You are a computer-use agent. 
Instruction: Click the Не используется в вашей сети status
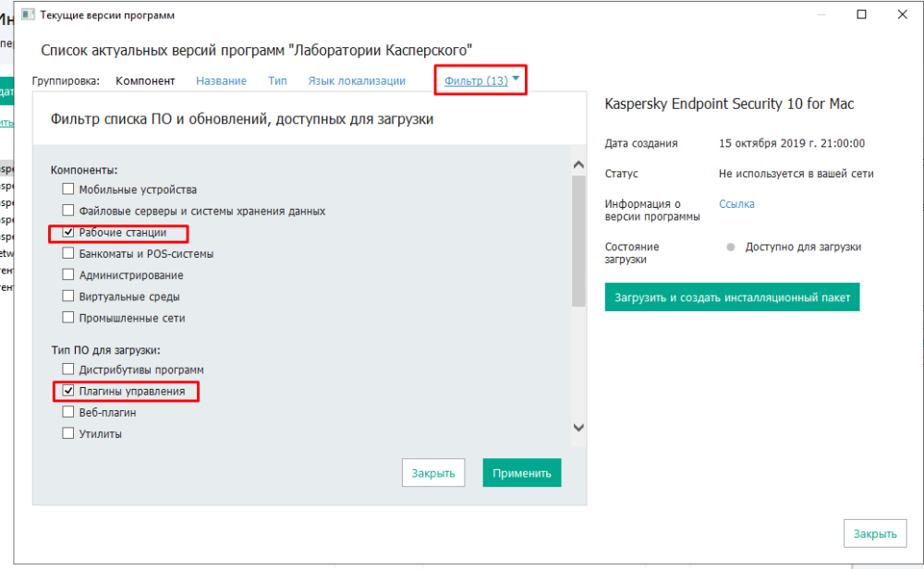click(796, 174)
